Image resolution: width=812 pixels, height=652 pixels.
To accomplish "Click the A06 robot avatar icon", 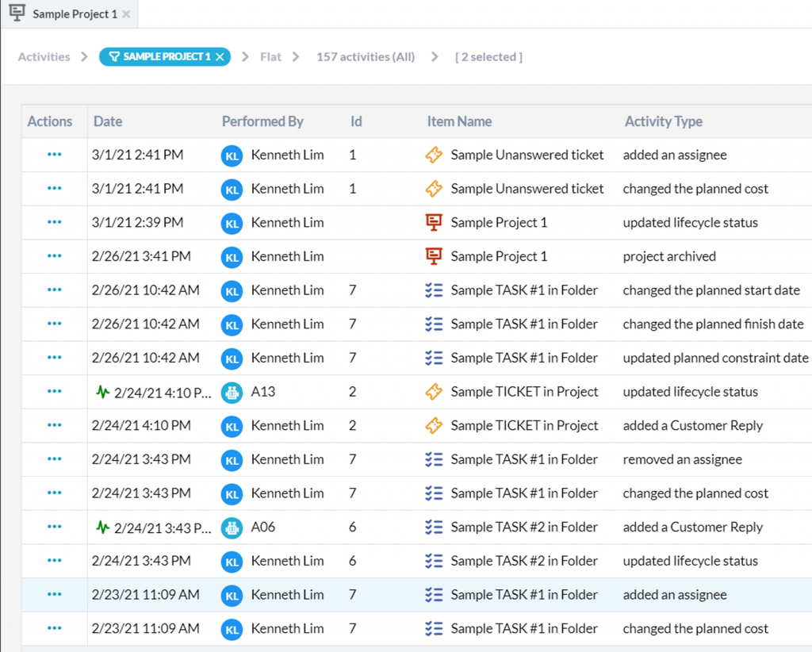I will click(232, 527).
